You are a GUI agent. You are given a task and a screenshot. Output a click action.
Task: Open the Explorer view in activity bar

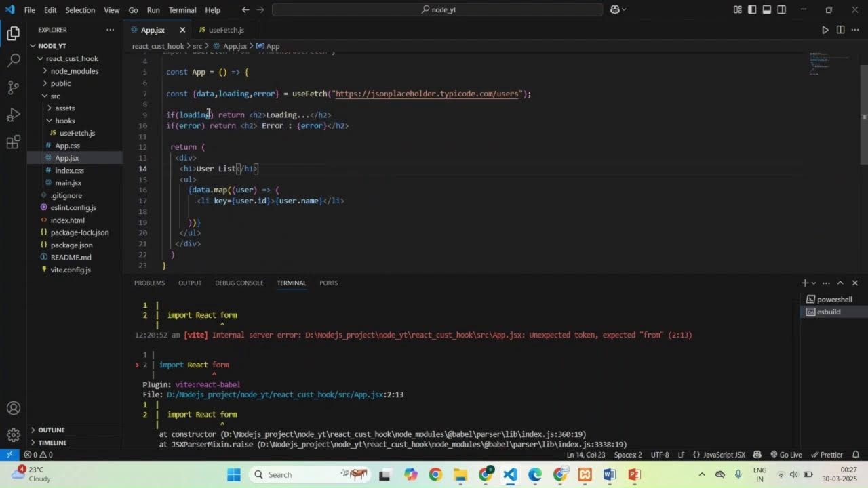point(13,33)
